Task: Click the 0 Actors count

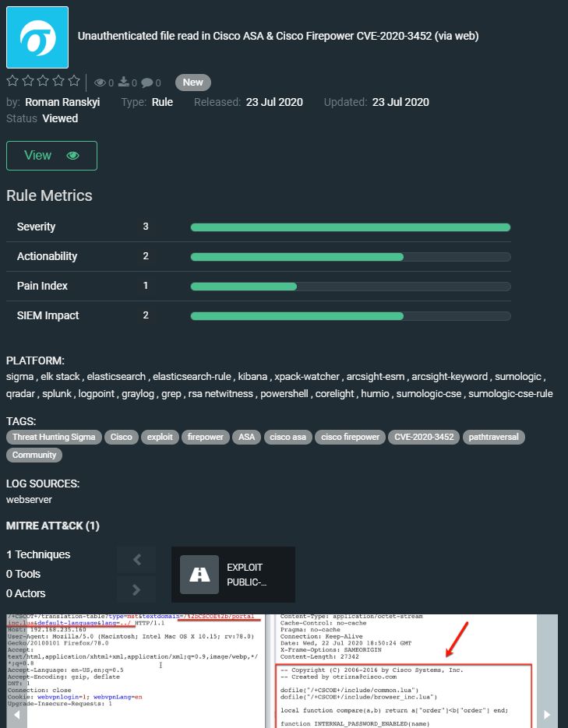Action: (26, 593)
